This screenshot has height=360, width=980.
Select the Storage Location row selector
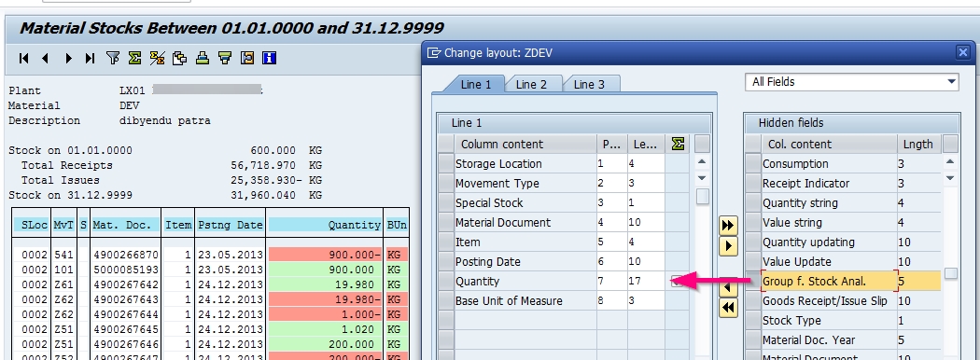(445, 164)
